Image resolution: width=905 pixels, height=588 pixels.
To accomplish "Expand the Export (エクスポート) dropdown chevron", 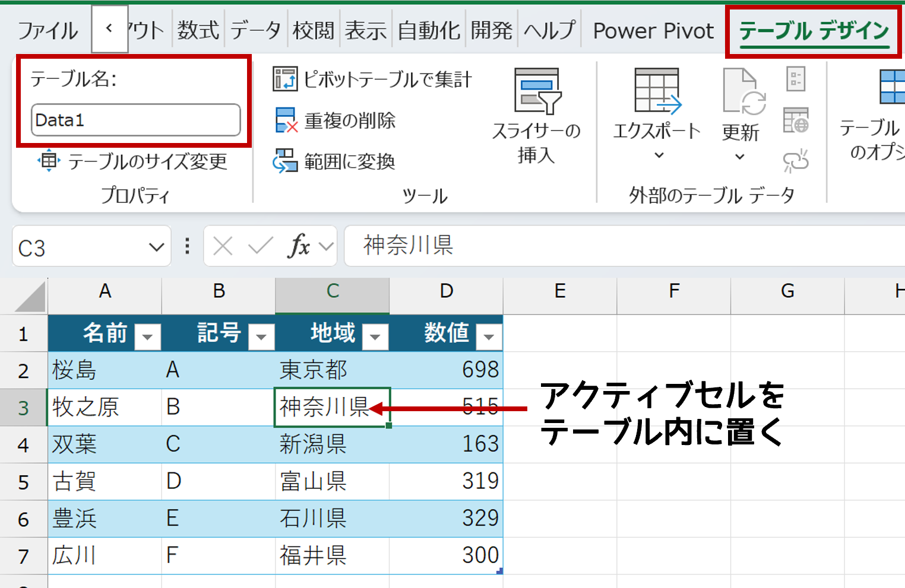I will coord(659,155).
